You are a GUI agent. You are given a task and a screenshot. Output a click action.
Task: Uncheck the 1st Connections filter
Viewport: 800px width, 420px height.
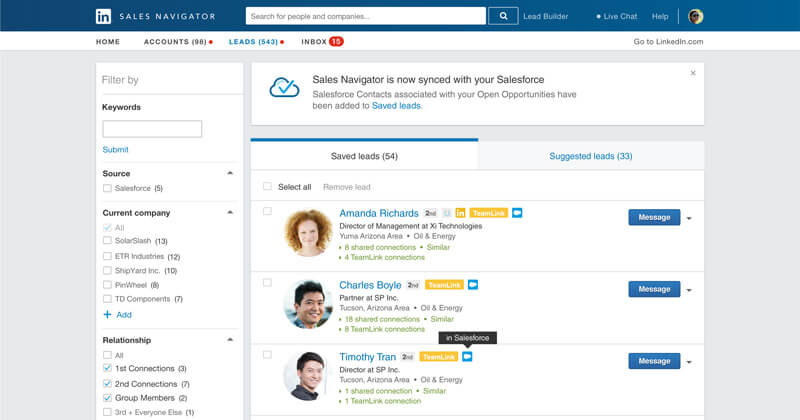(107, 368)
